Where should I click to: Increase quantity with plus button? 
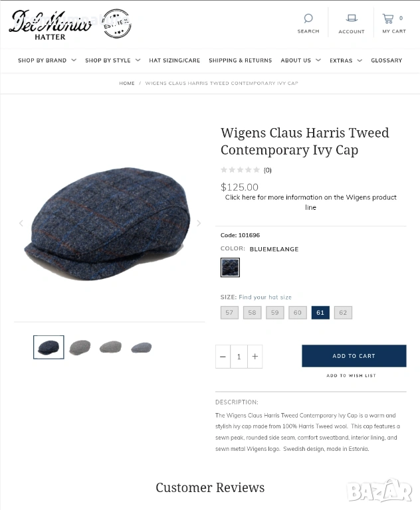(x=255, y=357)
